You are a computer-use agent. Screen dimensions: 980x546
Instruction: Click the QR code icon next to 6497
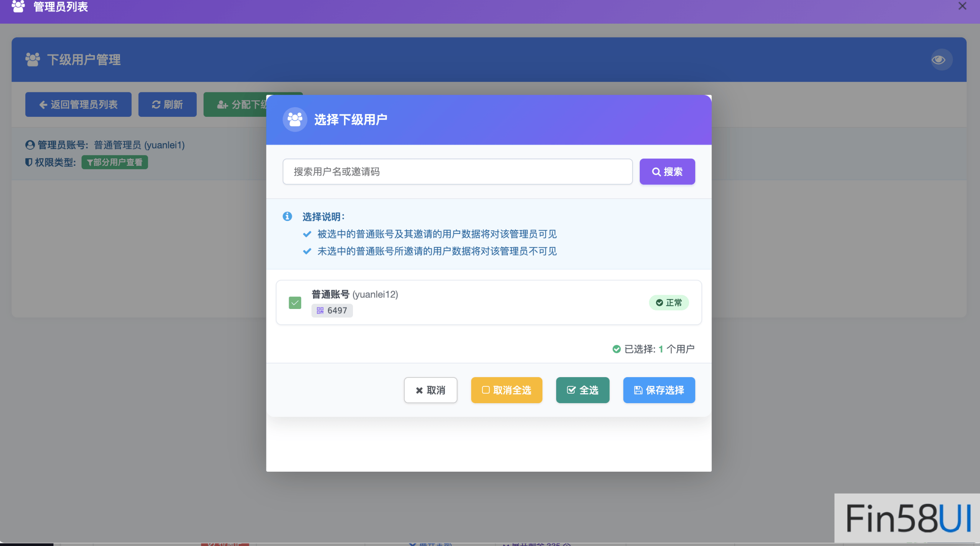coord(320,311)
